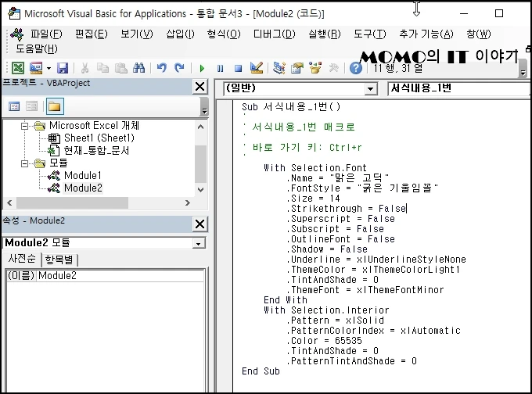The image size is (532, 394).
Task: Stop execution with the Reset icon
Action: click(238, 69)
